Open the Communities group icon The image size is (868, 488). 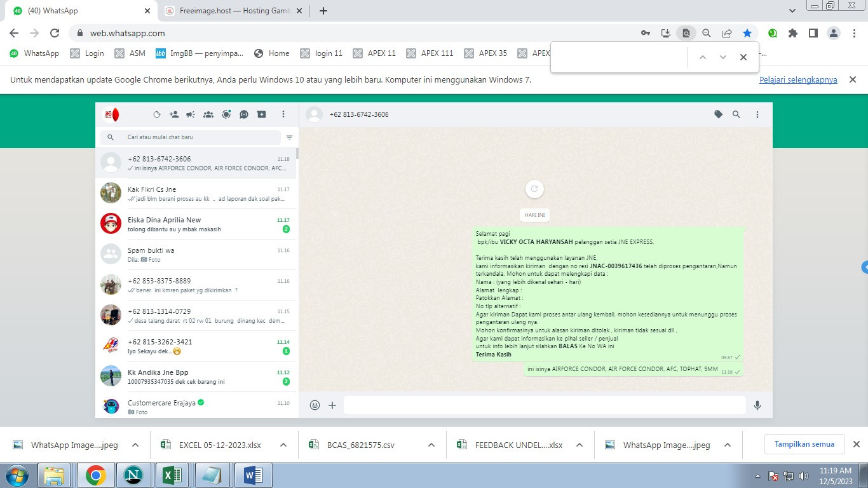pyautogui.click(x=208, y=115)
